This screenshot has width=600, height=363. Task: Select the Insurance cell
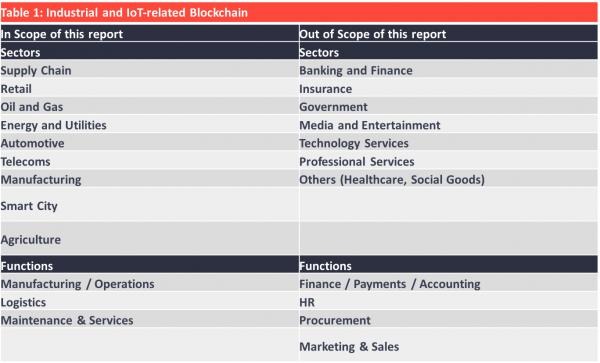[448, 88]
